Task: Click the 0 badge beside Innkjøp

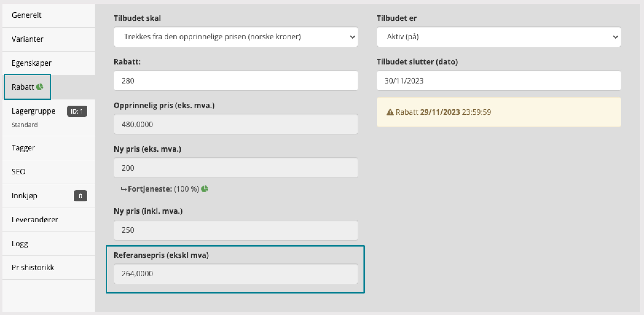Action: pyautogui.click(x=80, y=196)
